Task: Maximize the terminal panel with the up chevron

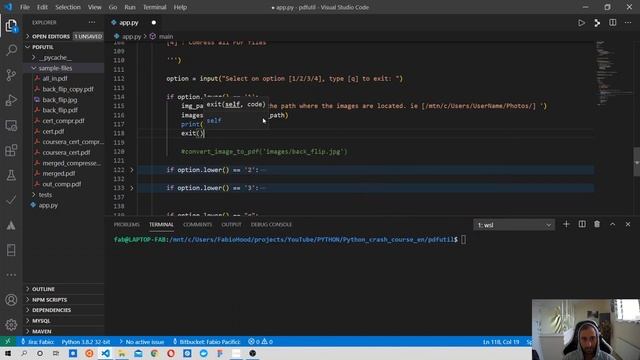Action: click(x=613, y=224)
